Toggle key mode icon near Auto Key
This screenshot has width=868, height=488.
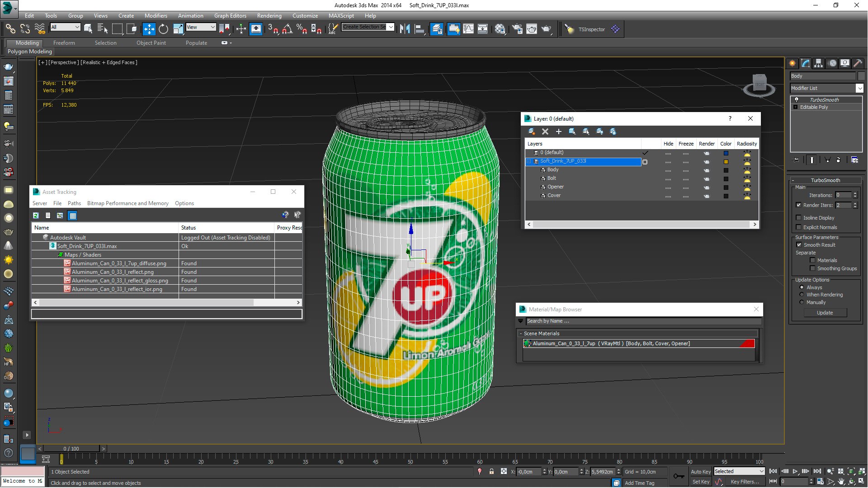click(679, 476)
